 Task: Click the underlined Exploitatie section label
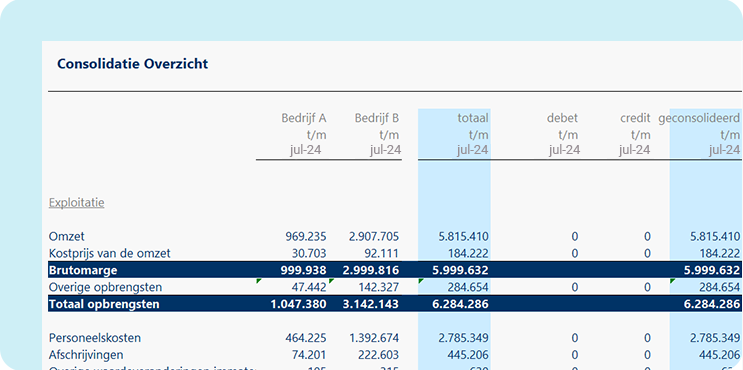tap(77, 203)
